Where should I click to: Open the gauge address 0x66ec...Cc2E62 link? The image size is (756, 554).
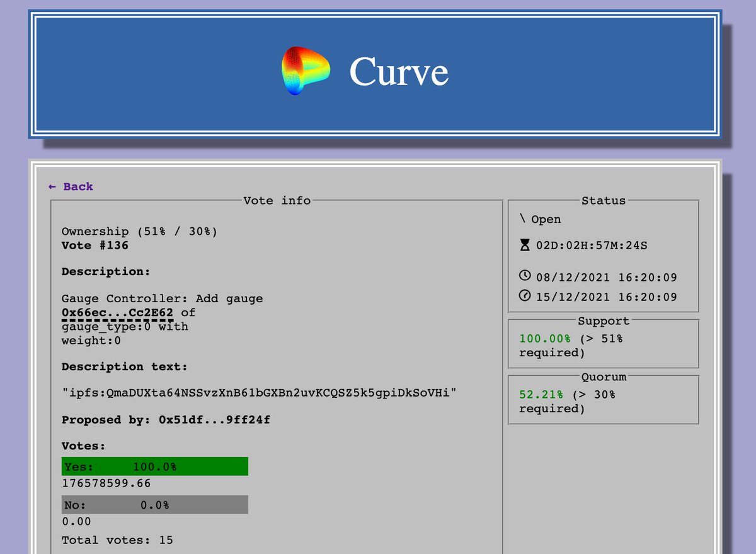click(117, 312)
